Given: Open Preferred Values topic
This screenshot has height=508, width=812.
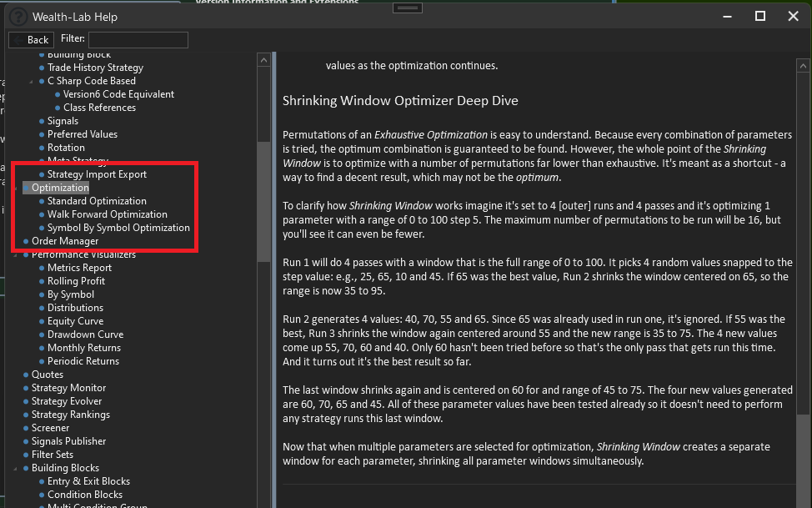Looking at the screenshot, I should pos(83,134).
